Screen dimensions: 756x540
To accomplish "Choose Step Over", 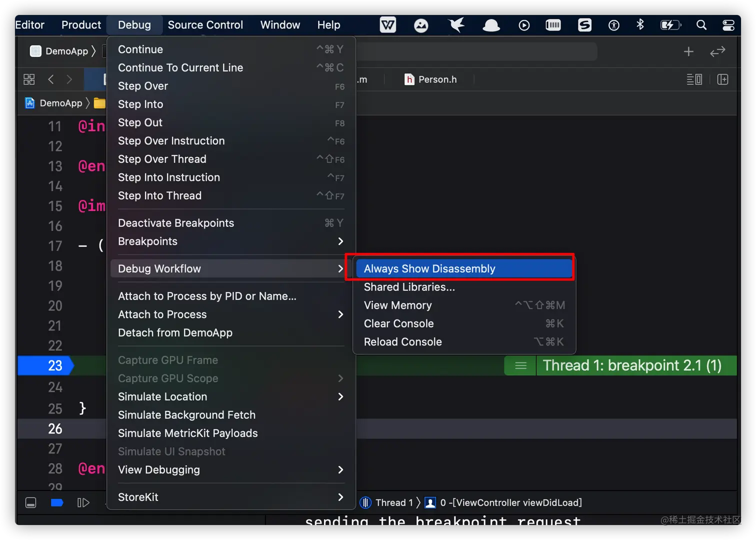I will click(x=231, y=86).
